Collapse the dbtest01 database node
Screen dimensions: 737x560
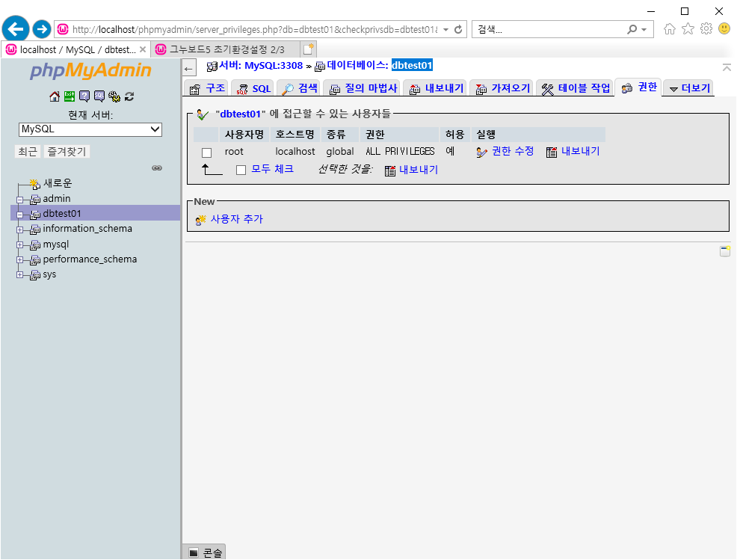(x=19, y=215)
